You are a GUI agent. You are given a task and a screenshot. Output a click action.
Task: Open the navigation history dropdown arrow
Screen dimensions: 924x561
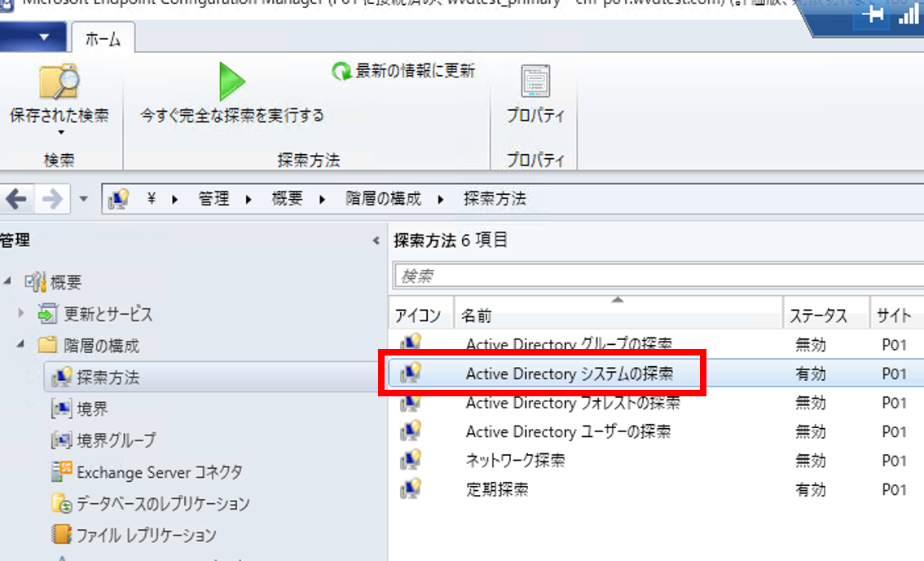(84, 199)
